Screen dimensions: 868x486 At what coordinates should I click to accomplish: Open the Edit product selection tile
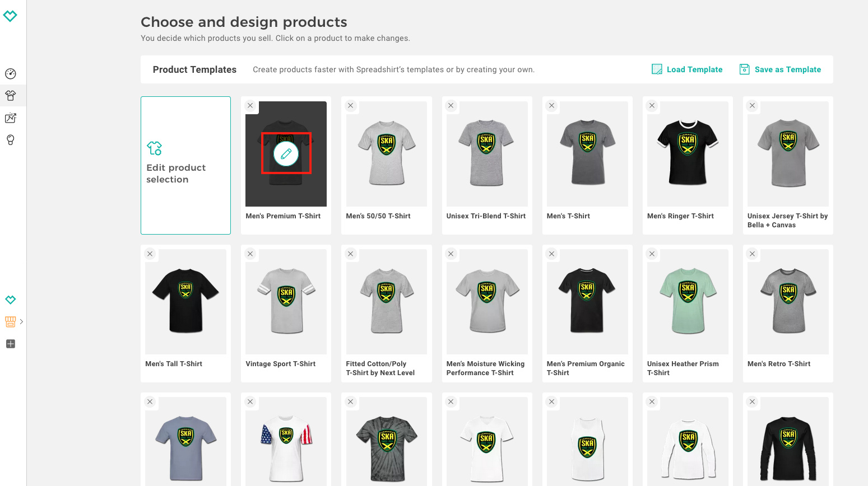tap(185, 165)
